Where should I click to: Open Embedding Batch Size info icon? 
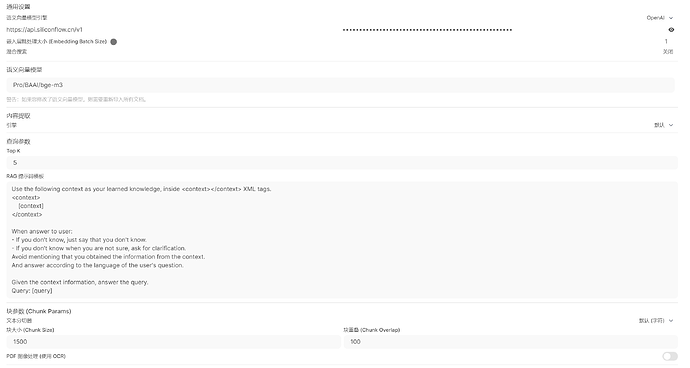click(x=114, y=42)
